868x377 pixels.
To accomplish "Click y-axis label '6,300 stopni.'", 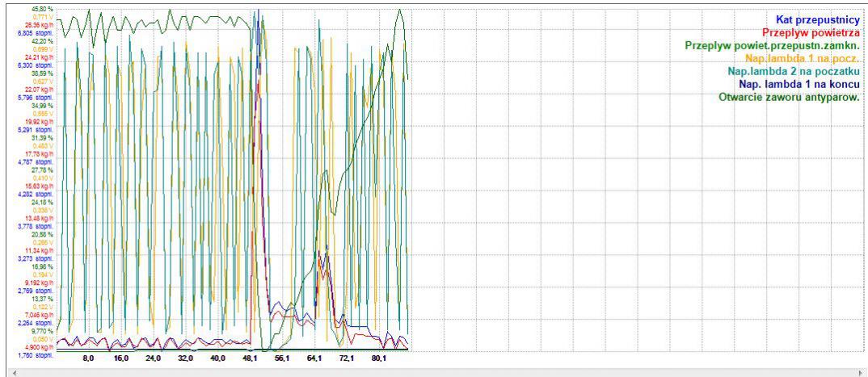I will [x=36, y=65].
